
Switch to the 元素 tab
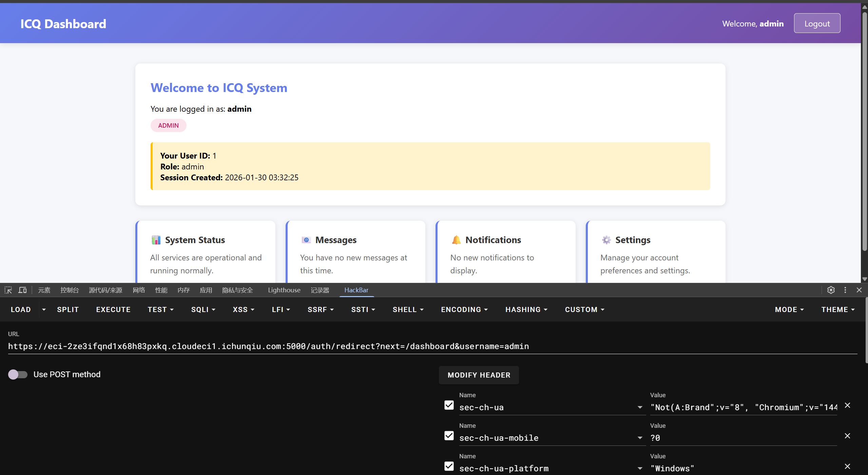(44, 290)
